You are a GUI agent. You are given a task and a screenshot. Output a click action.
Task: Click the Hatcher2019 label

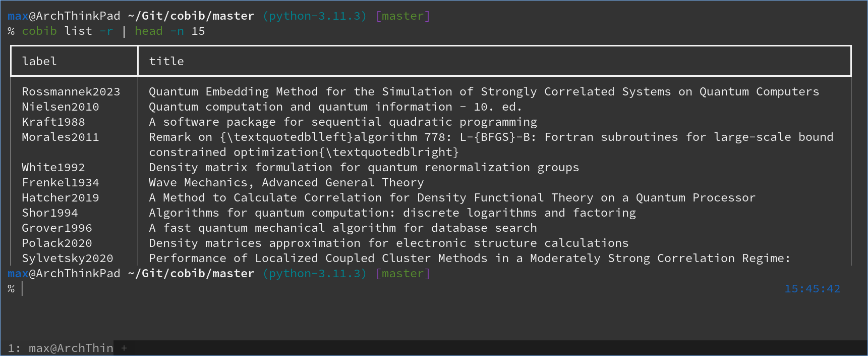click(x=61, y=197)
